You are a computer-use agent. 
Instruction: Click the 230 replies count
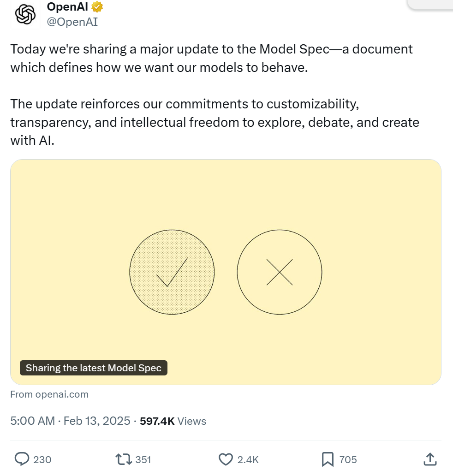click(x=42, y=459)
